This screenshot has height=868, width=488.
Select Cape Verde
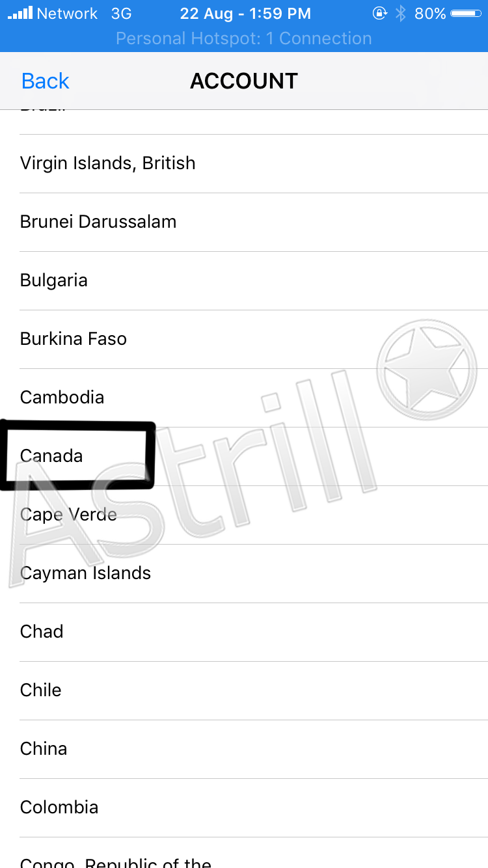244,515
